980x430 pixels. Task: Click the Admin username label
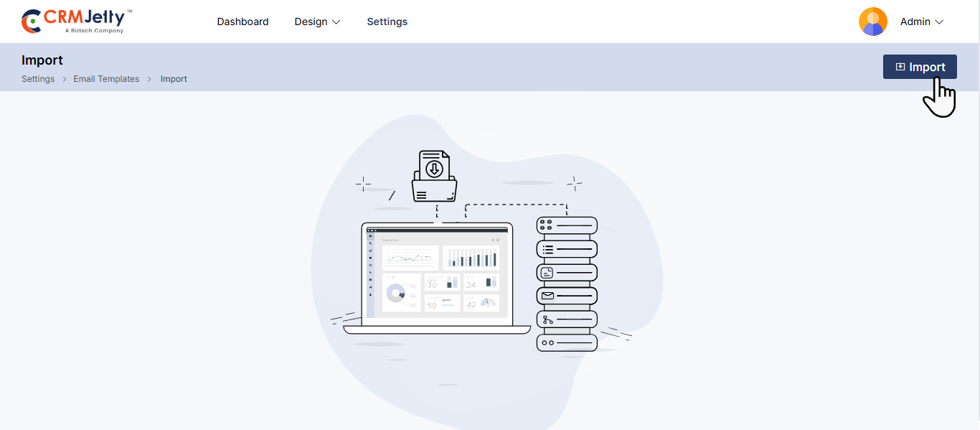[x=915, y=22]
